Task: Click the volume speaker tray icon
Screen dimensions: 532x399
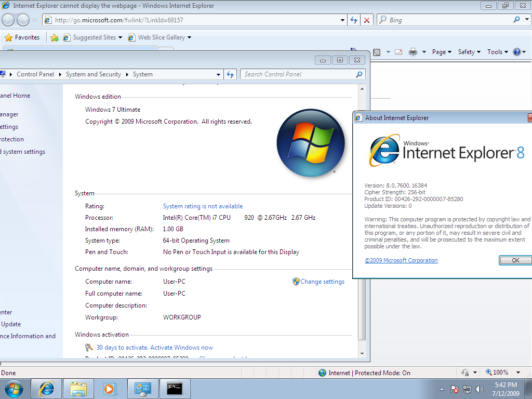Action: tap(479, 389)
